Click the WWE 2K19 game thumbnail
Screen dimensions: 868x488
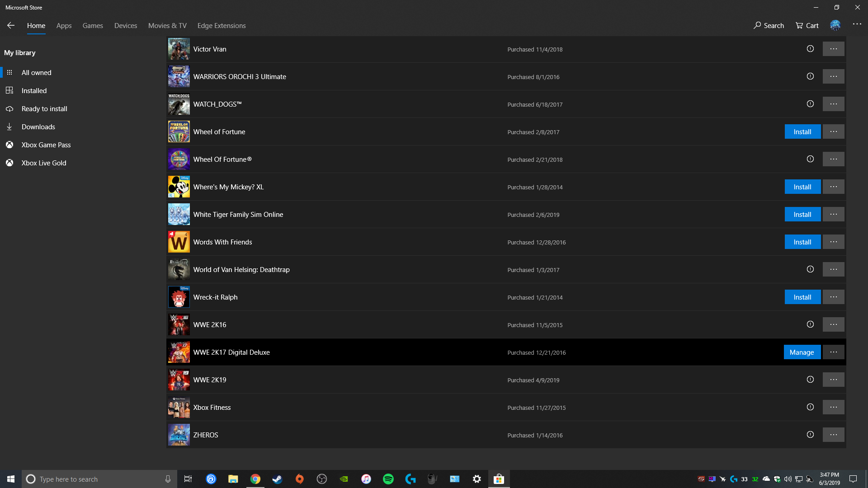(179, 380)
